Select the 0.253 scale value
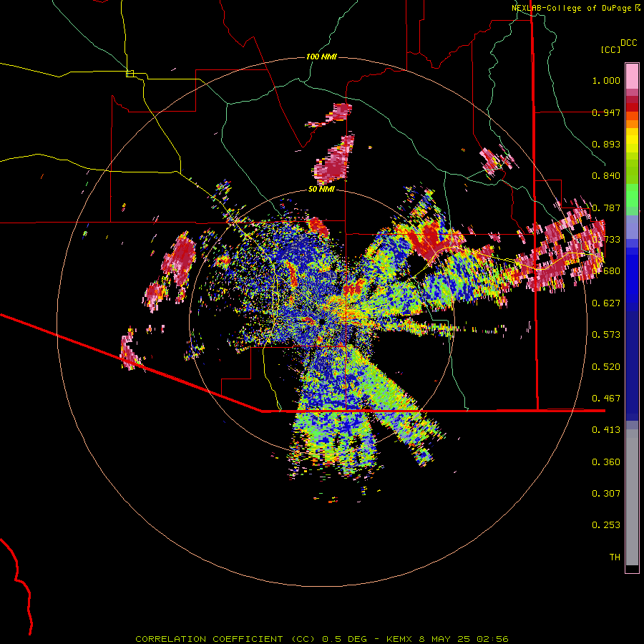This screenshot has height=644, width=644. tap(606, 525)
